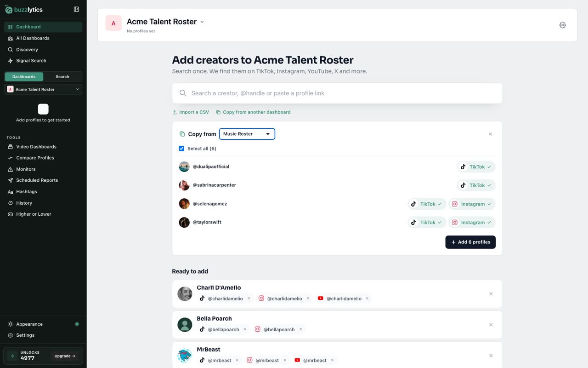Screen dimensions: 588x368
Task: Remove Charli's YouTube handle
Action: [367, 299]
